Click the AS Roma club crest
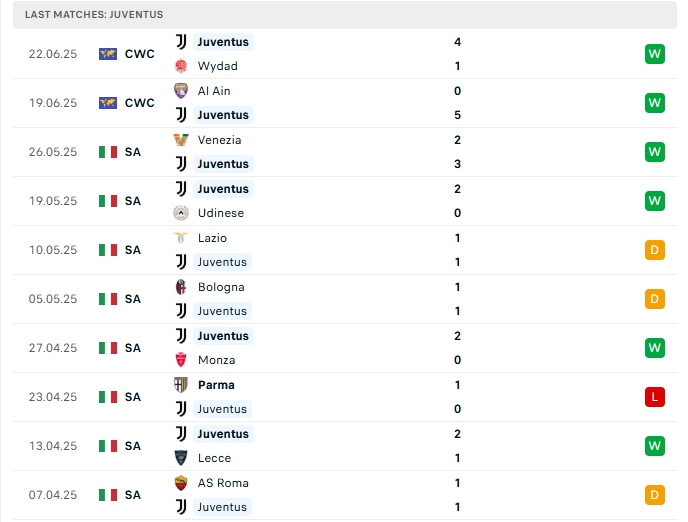This screenshot has height=522, width=688. point(181,483)
